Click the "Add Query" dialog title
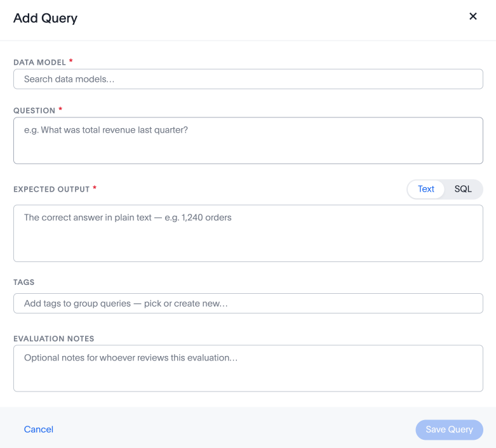The height and width of the screenshot is (448, 496). pos(45,18)
